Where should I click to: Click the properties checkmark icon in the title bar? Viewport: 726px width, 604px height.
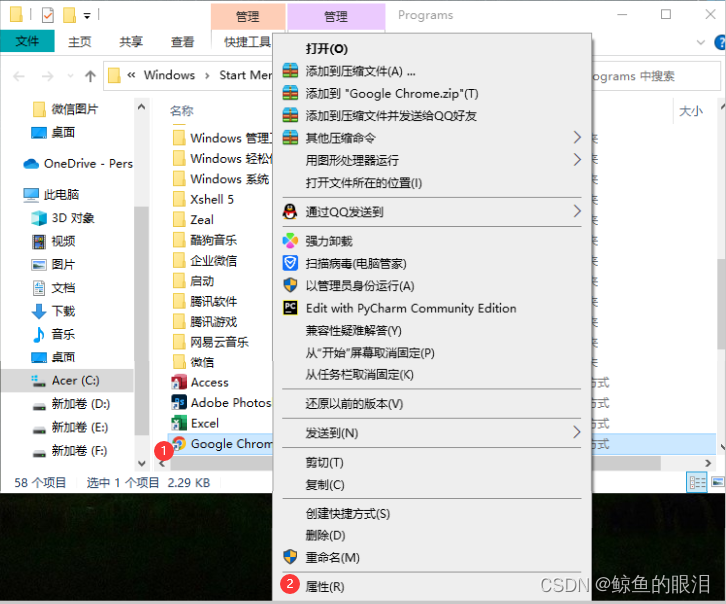click(x=48, y=15)
